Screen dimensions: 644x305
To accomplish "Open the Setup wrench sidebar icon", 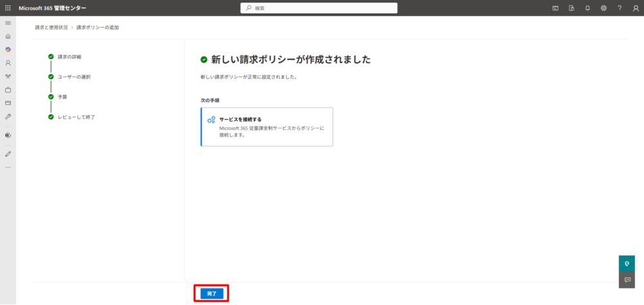I will coord(8,116).
